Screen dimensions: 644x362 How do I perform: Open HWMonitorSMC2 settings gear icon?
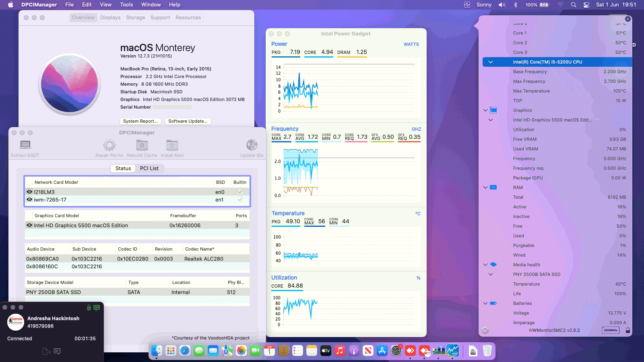point(485,330)
